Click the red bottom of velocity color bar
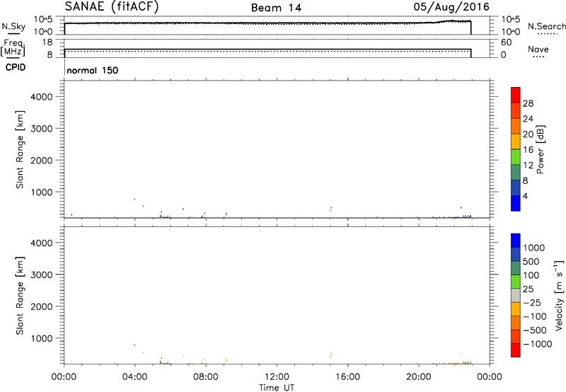 (516, 350)
